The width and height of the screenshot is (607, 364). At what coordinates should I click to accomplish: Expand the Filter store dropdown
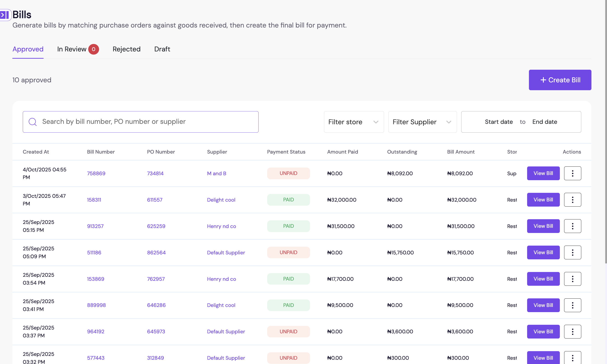pos(354,122)
